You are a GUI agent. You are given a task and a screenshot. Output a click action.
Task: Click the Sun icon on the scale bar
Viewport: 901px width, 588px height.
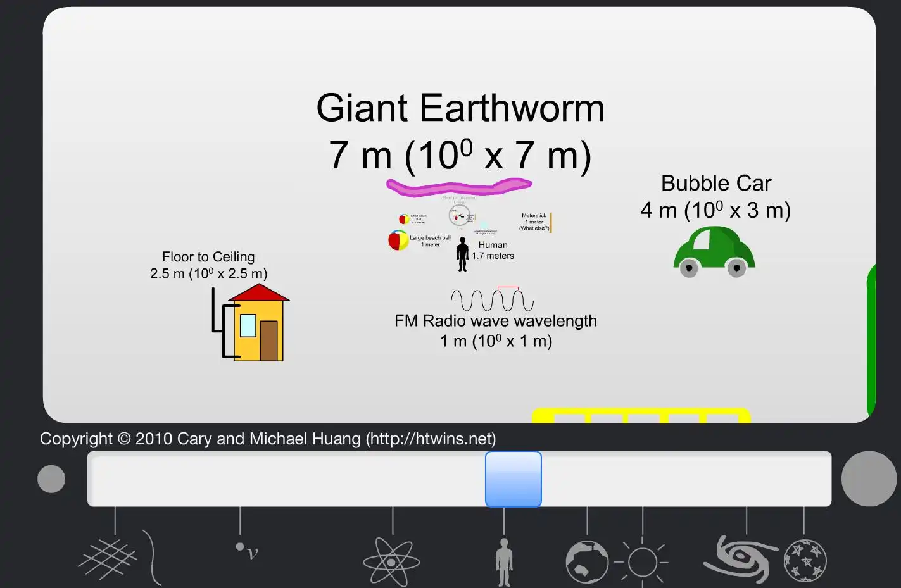[x=643, y=561]
